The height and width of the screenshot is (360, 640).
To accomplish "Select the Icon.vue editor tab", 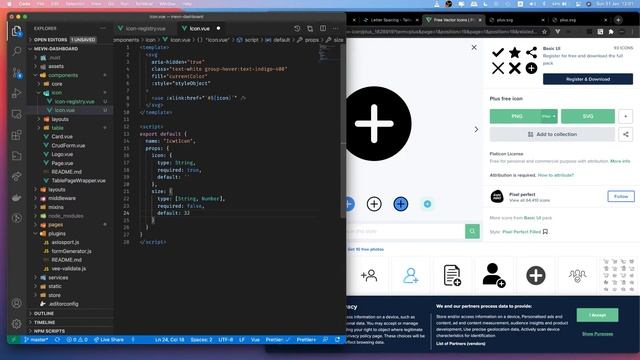I will (200, 29).
